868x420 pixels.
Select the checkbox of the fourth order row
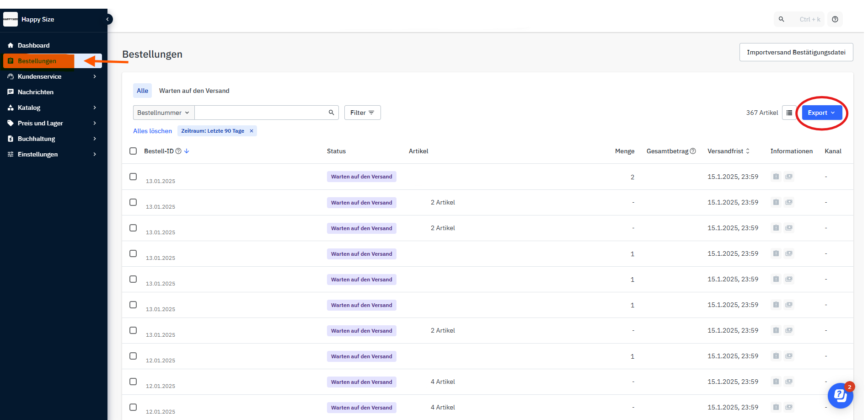click(x=133, y=253)
